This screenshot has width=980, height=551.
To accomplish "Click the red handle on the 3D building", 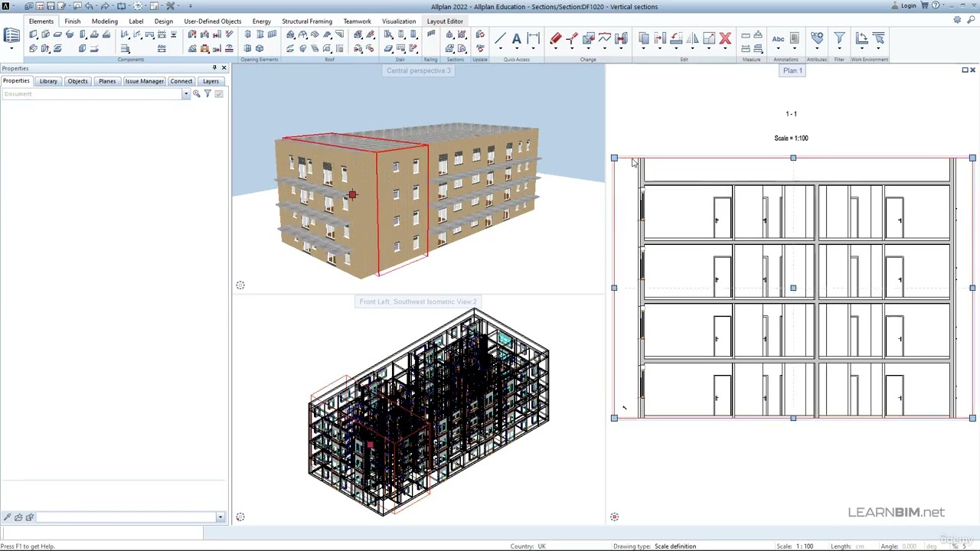I will point(352,195).
